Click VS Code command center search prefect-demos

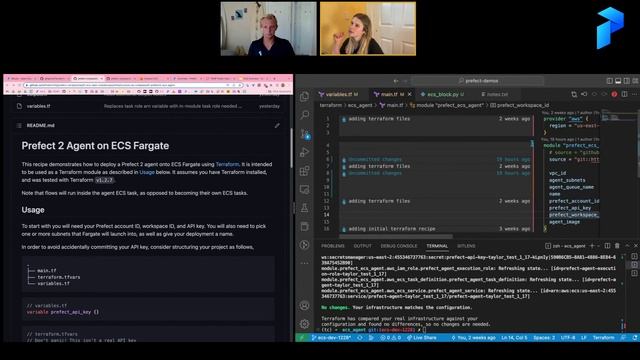478,81
